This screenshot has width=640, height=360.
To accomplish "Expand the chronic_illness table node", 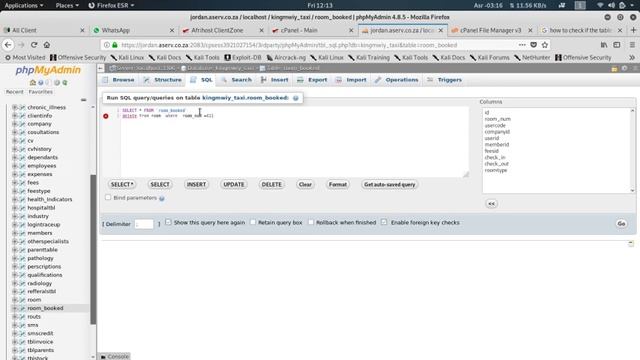I will click(15, 107).
